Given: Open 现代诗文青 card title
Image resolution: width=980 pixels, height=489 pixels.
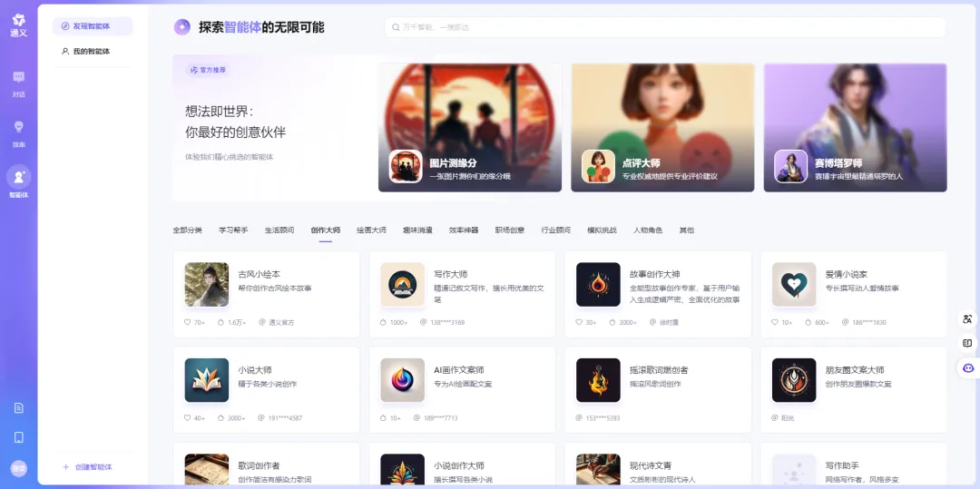Looking at the screenshot, I should click(x=651, y=466).
